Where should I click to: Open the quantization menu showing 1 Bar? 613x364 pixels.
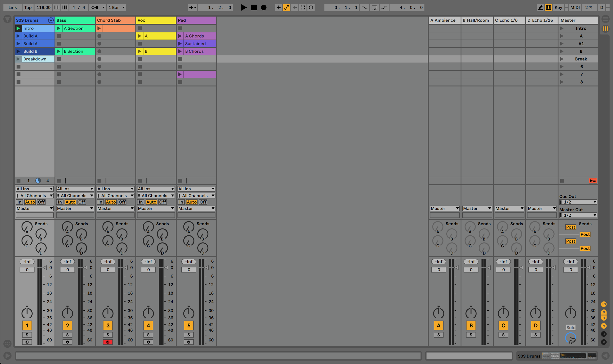116,7
